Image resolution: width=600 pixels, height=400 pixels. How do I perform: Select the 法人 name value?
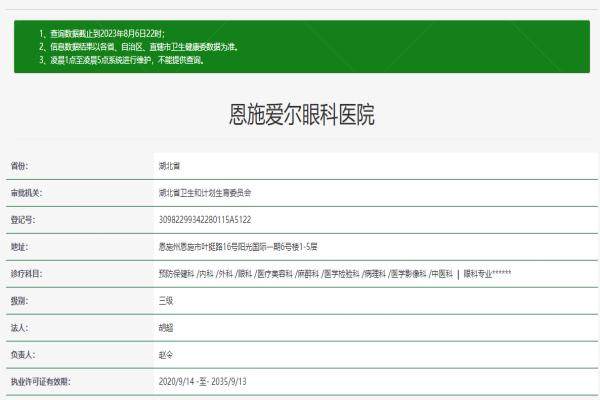[166, 328]
